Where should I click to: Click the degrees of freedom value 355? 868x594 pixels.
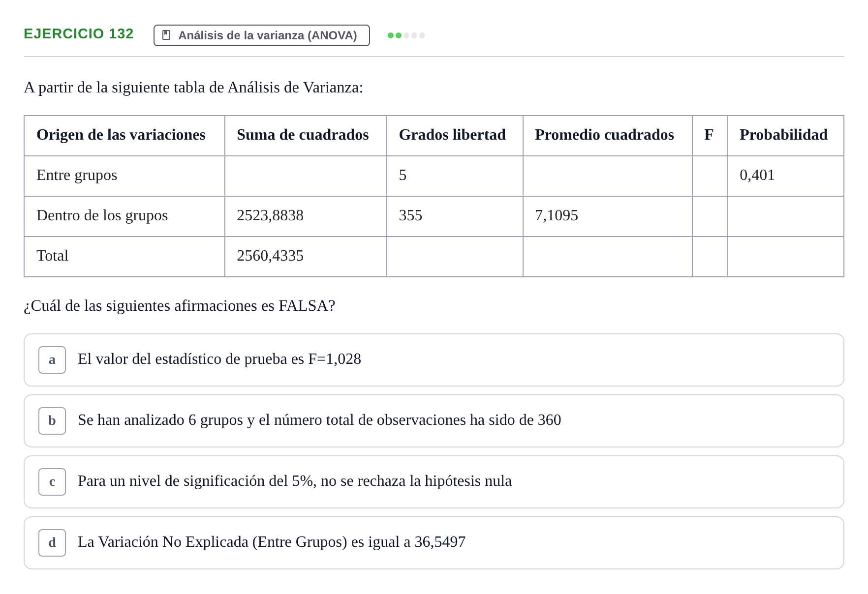click(x=410, y=215)
